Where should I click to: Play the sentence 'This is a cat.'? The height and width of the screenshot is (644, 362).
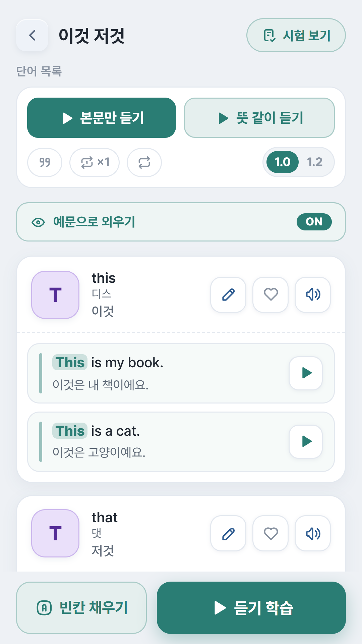pyautogui.click(x=306, y=441)
